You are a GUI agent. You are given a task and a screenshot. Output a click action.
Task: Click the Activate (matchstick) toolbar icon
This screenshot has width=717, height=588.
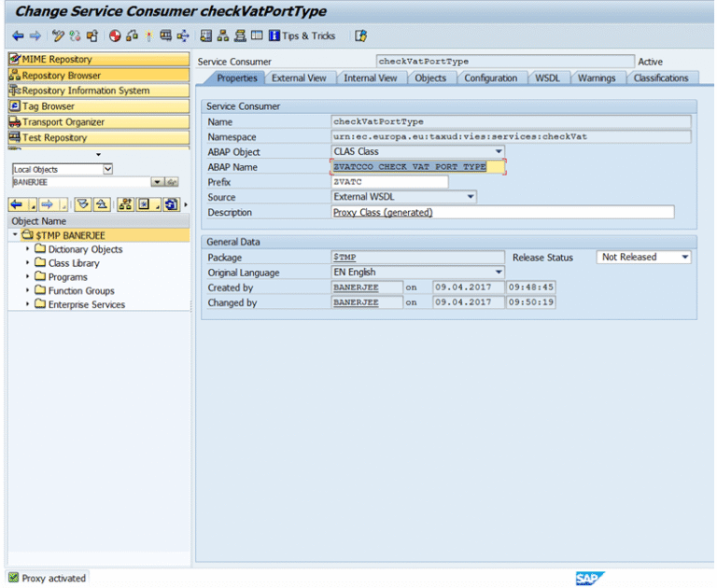click(148, 36)
